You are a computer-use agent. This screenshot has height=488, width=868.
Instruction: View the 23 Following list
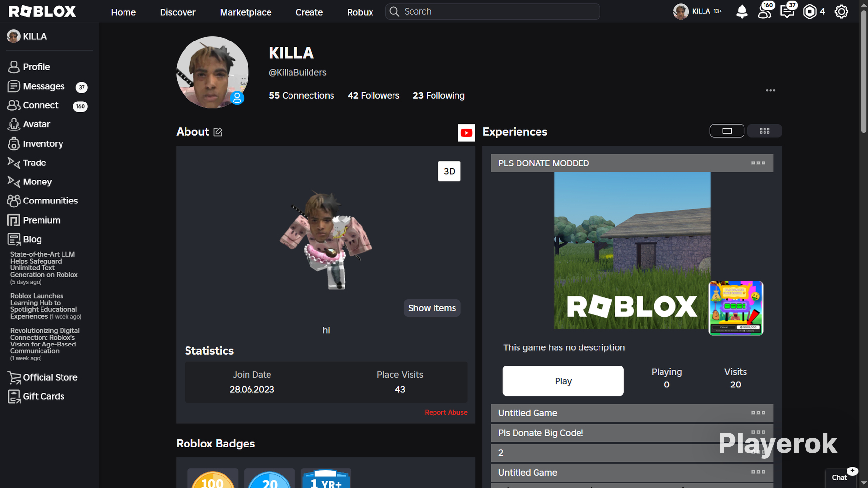tap(439, 96)
